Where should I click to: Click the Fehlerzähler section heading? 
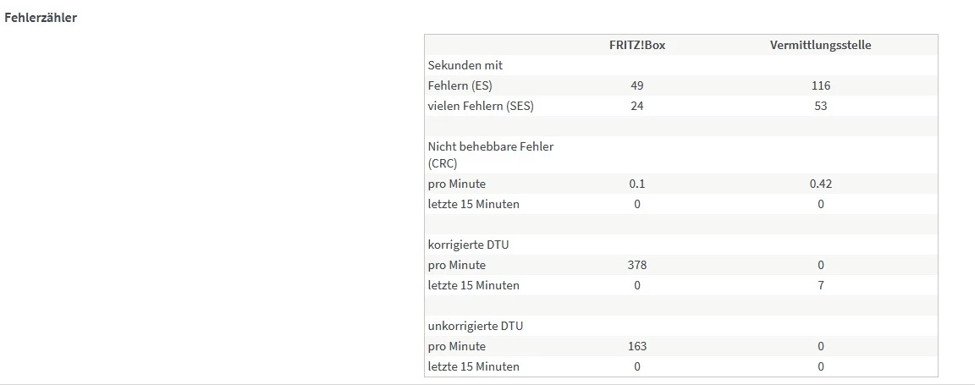(41, 18)
